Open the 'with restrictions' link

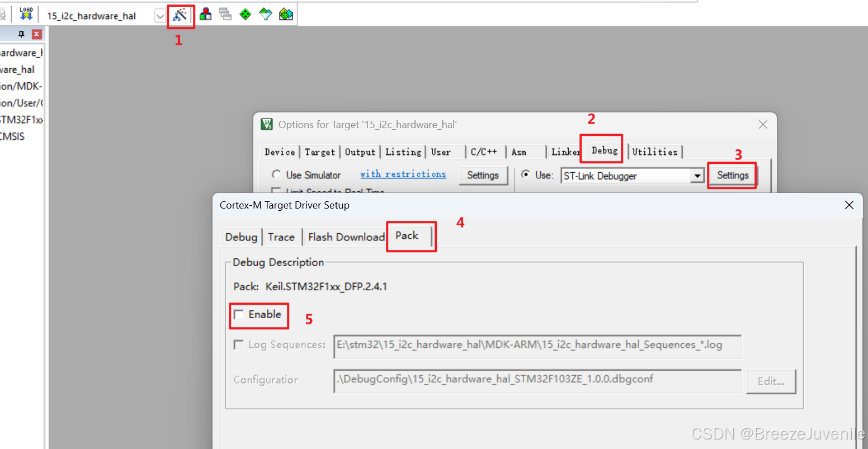[403, 174]
